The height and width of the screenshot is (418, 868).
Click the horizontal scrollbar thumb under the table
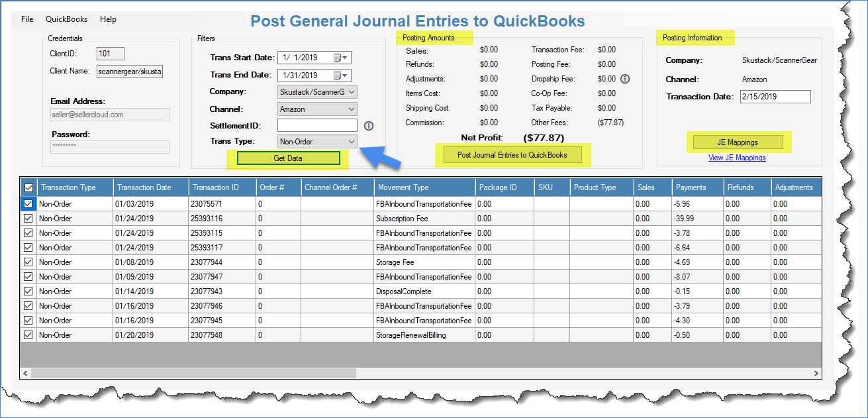pos(193,374)
